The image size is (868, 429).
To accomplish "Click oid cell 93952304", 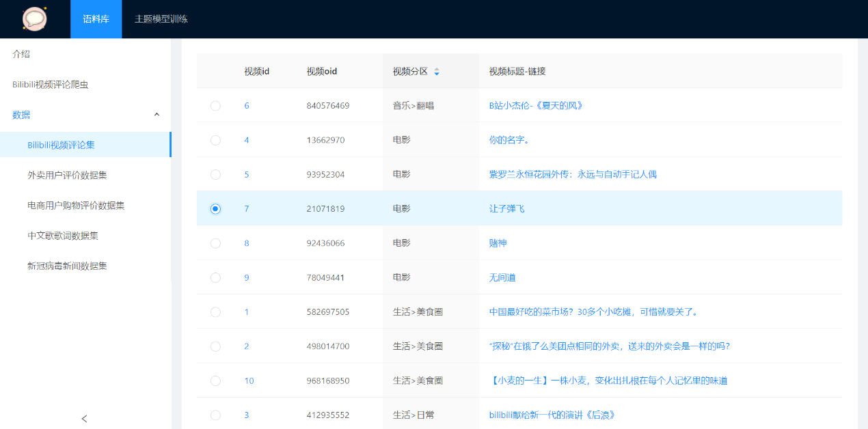I will [325, 174].
